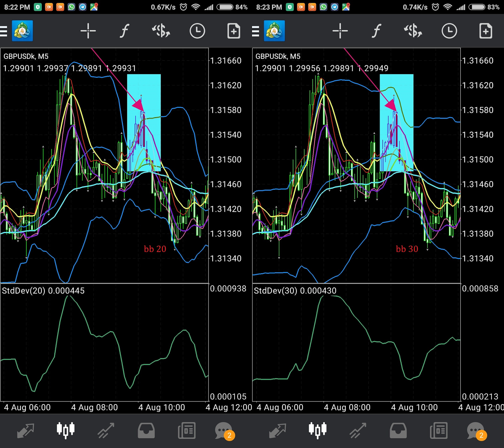
Task: Switch to Charts via the candlestick icon
Action: pos(65,431)
